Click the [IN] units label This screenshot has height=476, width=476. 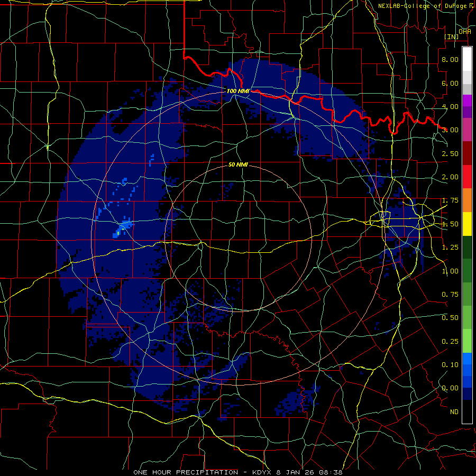tap(452, 36)
